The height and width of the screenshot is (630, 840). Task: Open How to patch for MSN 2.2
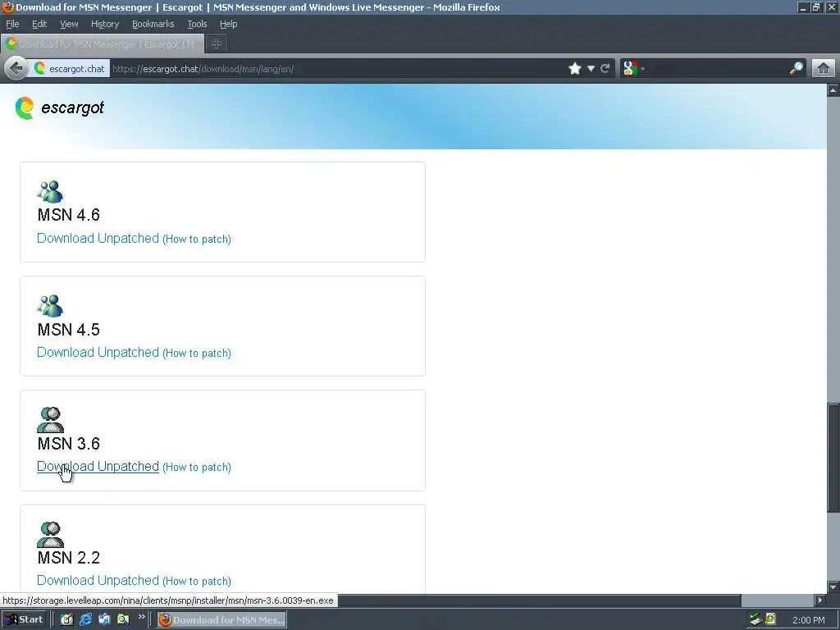pos(197,582)
